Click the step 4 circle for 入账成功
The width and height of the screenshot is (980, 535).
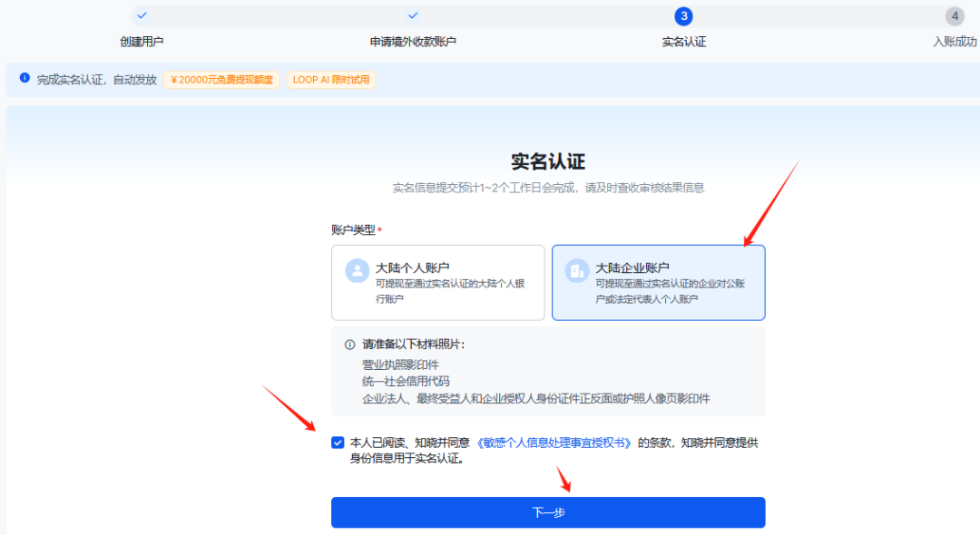click(955, 16)
